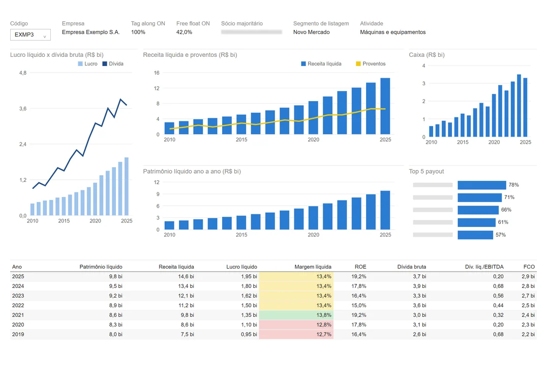Click the 1,95 bi lucro value

coord(249,277)
